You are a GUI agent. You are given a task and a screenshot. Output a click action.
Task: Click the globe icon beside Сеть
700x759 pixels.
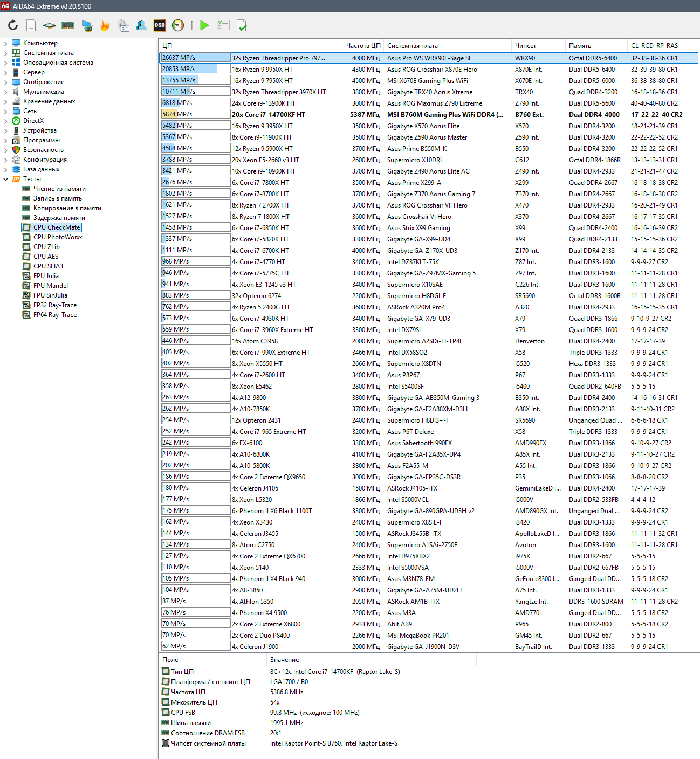(16, 111)
